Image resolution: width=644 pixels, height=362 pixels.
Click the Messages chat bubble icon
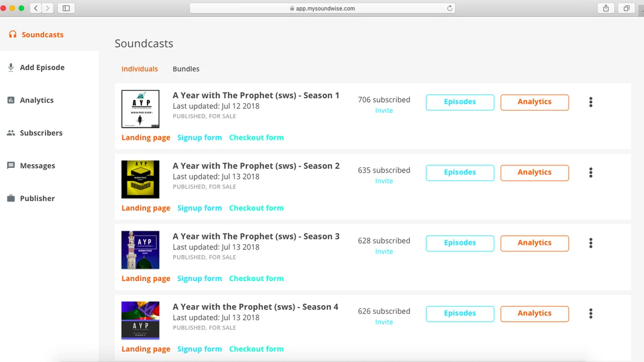(x=11, y=166)
